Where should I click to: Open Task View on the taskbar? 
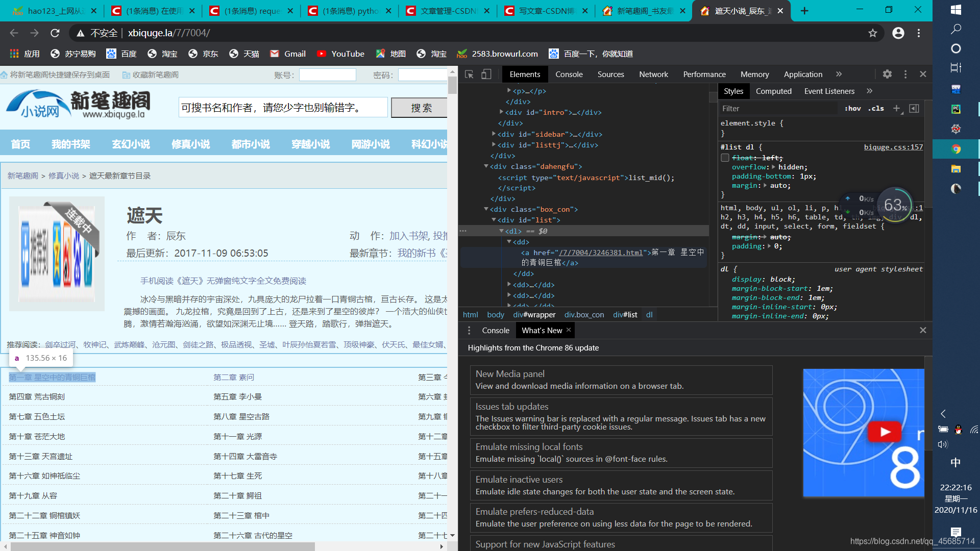(956, 67)
